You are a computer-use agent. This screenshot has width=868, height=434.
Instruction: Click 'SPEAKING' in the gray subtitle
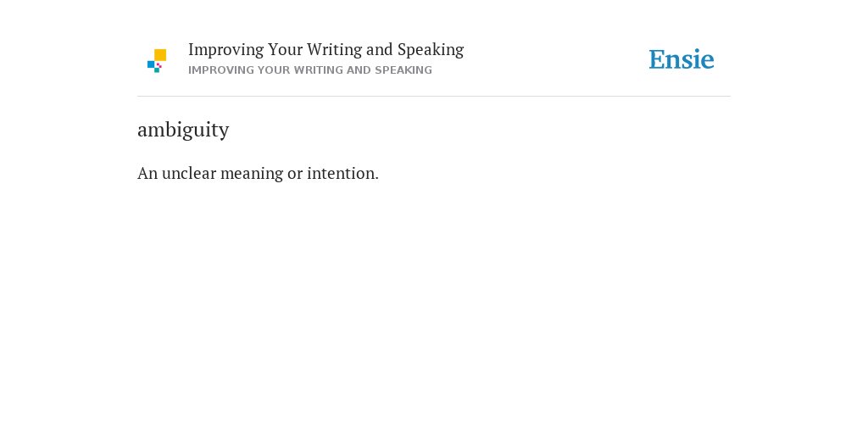[x=403, y=70]
